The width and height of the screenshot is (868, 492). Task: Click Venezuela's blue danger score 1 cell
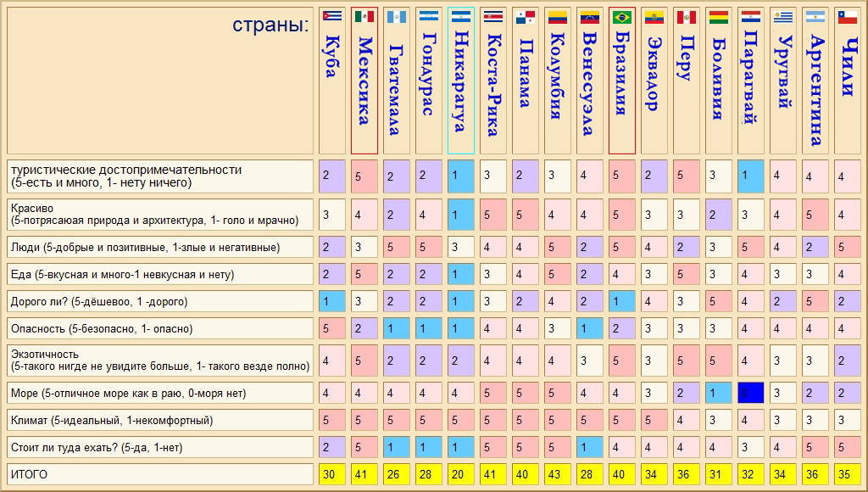coord(590,328)
